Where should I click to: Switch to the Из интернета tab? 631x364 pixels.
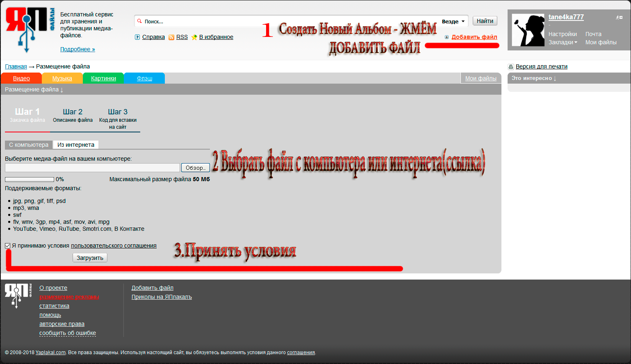(76, 145)
